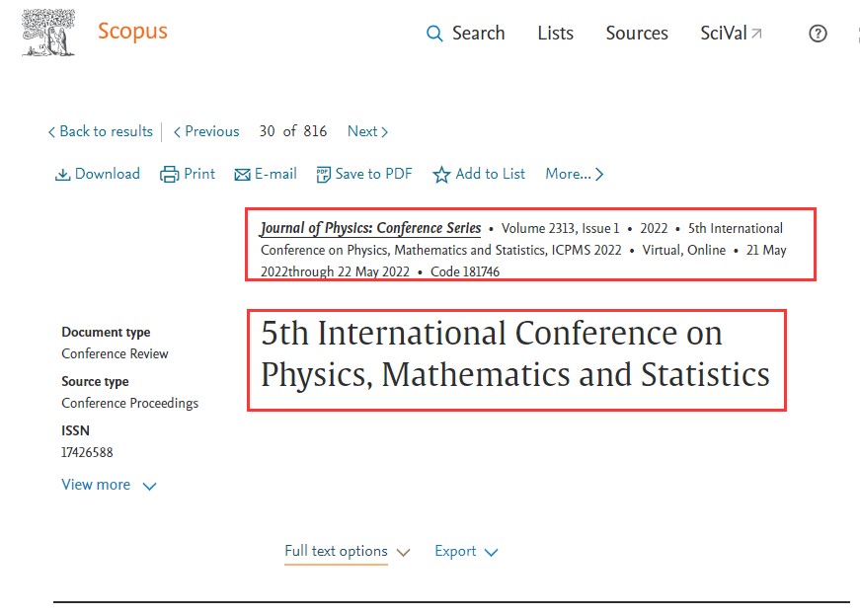860x616 pixels.
Task: Open the help question mark icon
Action: [x=818, y=34]
